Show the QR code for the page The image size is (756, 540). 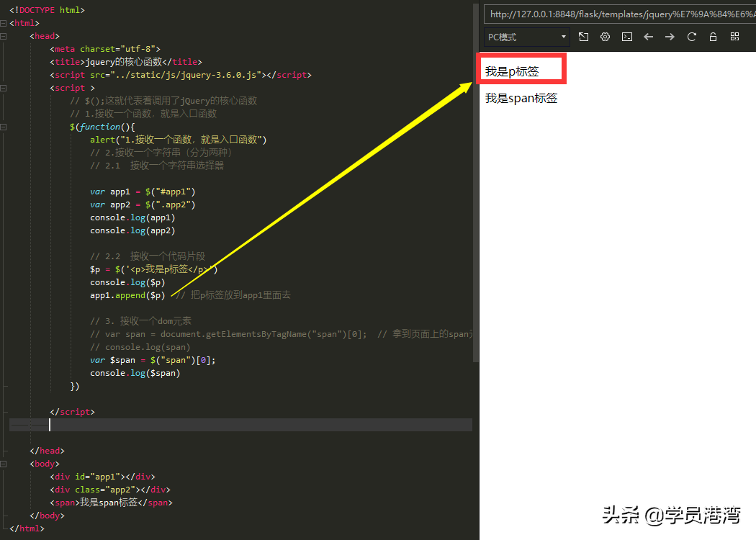(735, 37)
